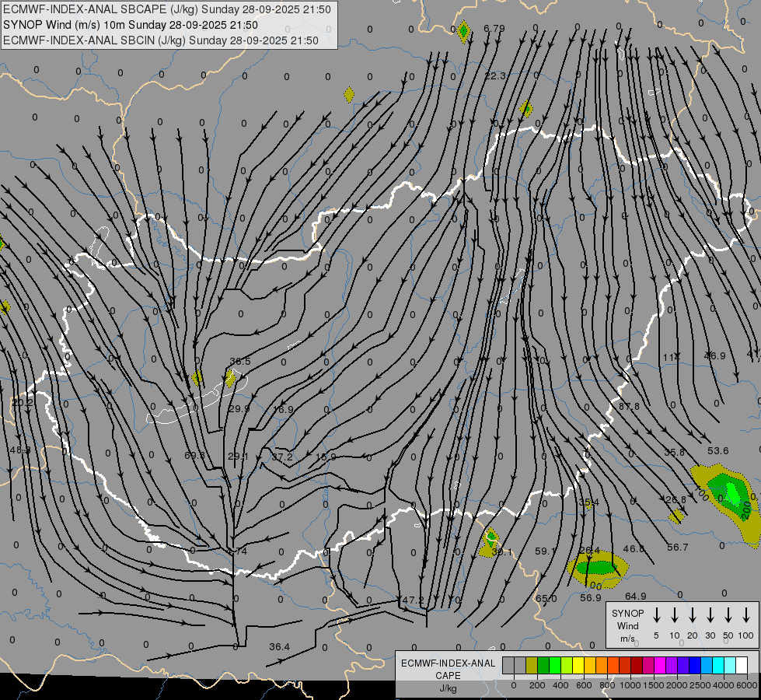The height and width of the screenshot is (700, 761).
Task: Click the 56.9 value on the map
Action: pyautogui.click(x=591, y=598)
